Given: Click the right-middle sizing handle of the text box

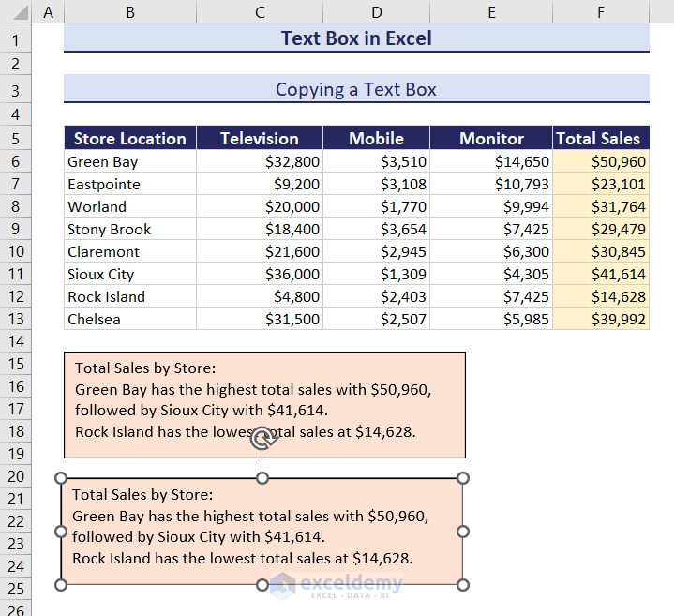Looking at the screenshot, I should click(463, 532).
